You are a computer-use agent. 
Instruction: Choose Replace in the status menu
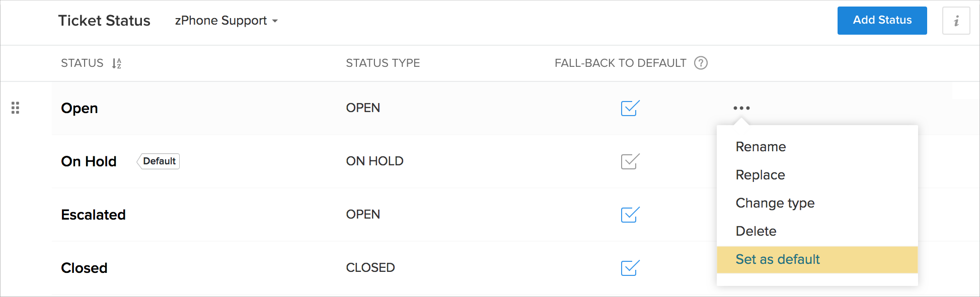point(760,175)
